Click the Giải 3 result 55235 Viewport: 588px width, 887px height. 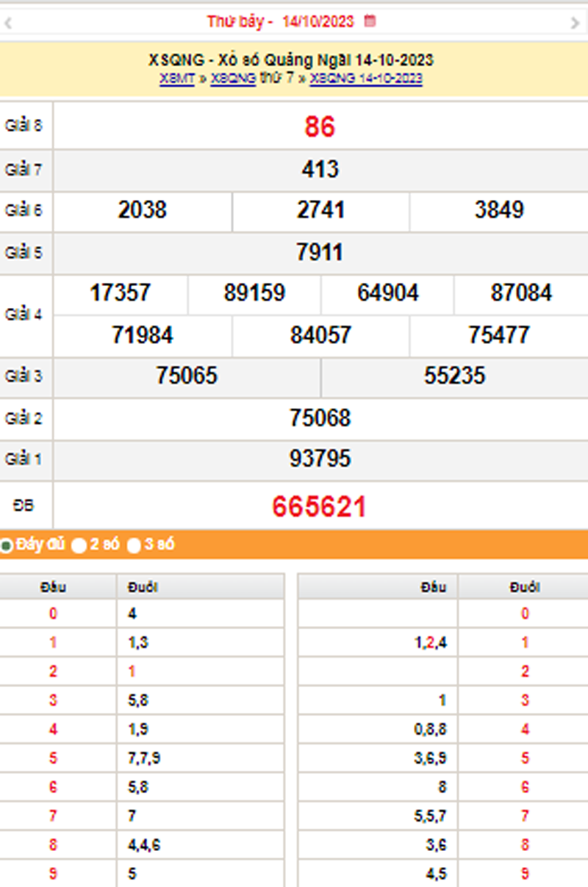(454, 376)
